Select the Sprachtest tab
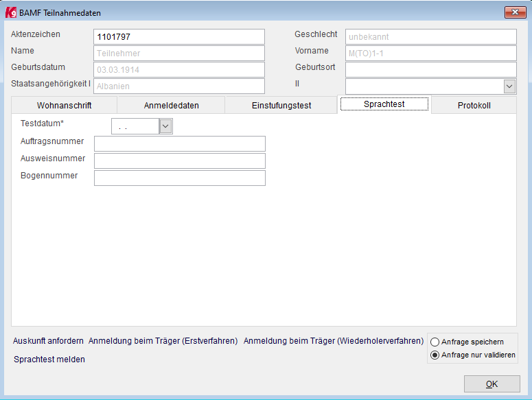Viewport: 532px width, 400px height. tap(384, 104)
